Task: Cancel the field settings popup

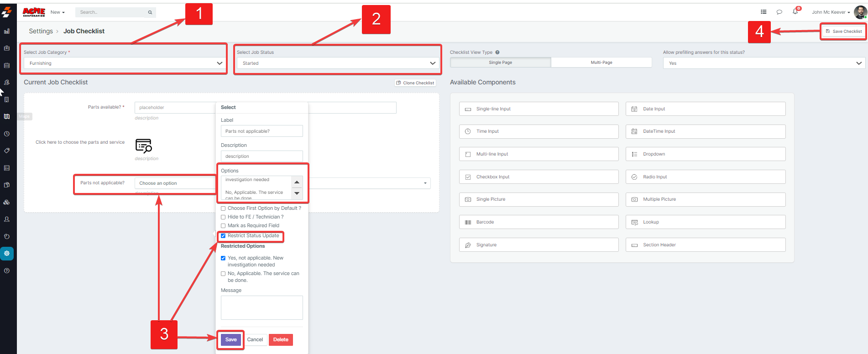Action: tap(255, 340)
